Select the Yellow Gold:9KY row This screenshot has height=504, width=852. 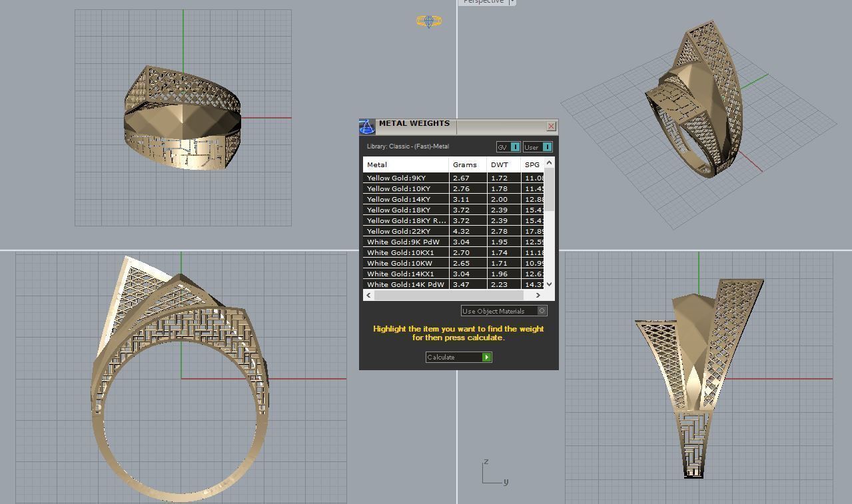point(454,178)
